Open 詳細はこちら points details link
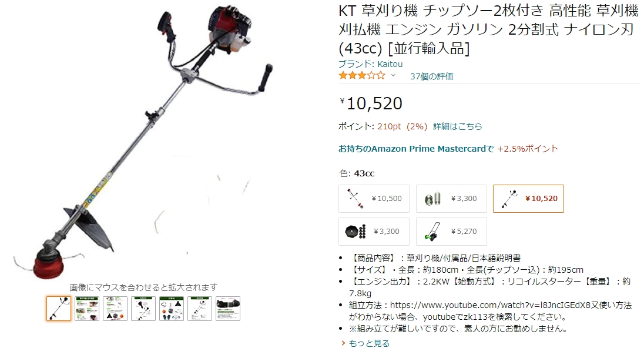Viewport: 644px width, 358px height. (458, 126)
